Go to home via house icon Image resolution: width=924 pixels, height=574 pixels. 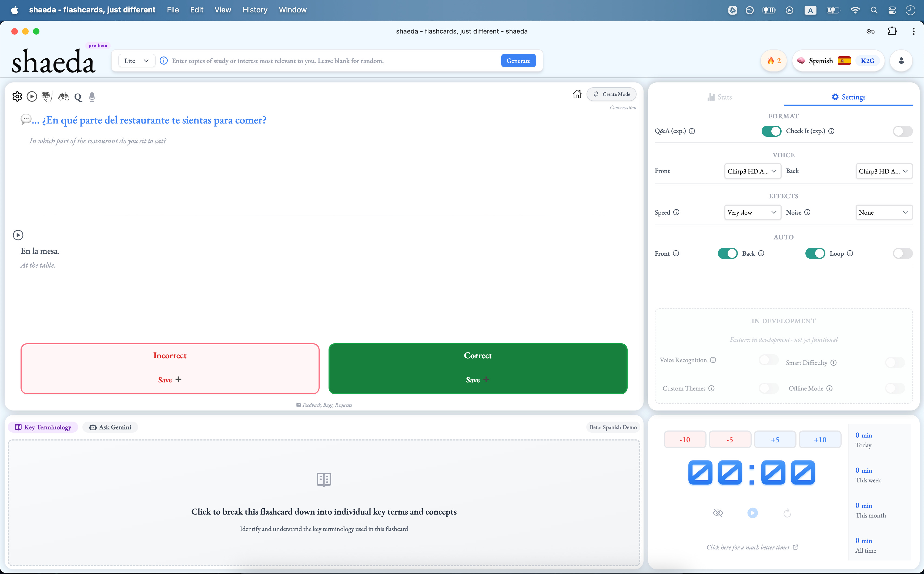577,94
